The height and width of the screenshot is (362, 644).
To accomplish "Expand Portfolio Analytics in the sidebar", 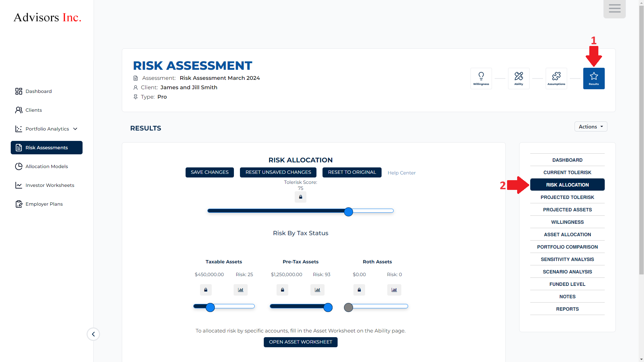I will tap(47, 129).
